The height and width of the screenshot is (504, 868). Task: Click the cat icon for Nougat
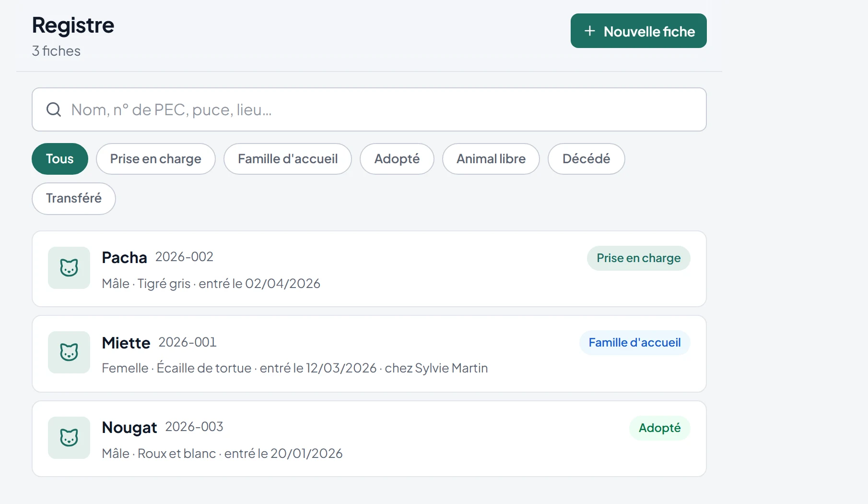69,438
